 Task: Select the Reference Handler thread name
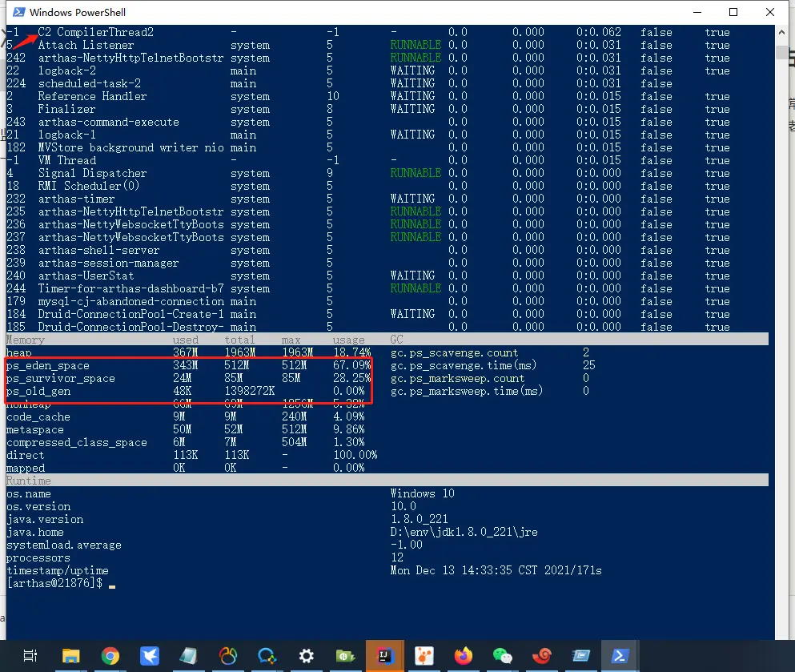tap(92, 96)
